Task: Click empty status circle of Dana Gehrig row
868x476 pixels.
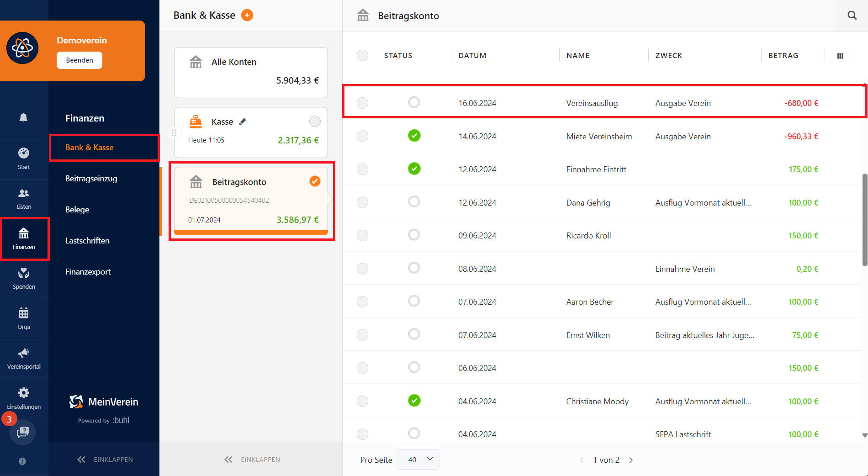Action: [x=414, y=201]
